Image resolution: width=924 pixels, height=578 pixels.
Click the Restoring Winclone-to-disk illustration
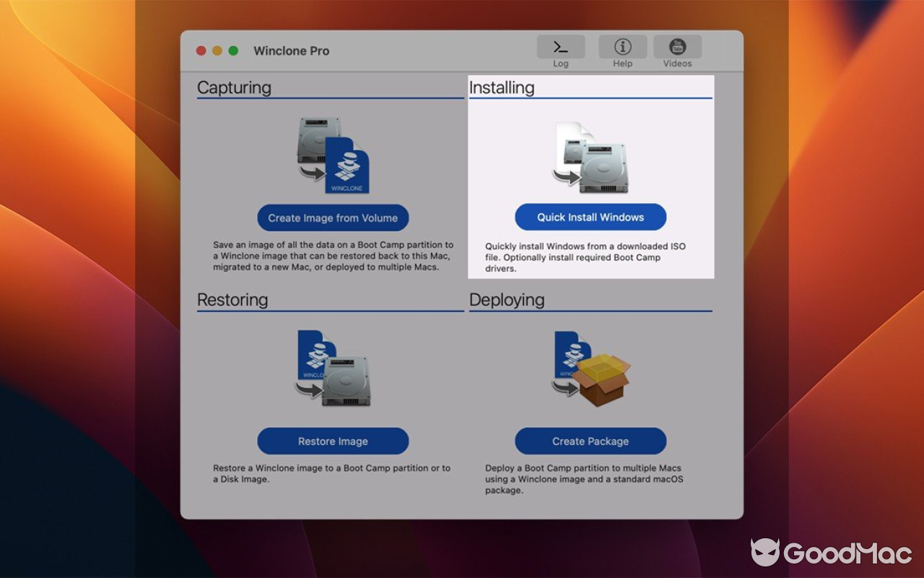tap(333, 368)
